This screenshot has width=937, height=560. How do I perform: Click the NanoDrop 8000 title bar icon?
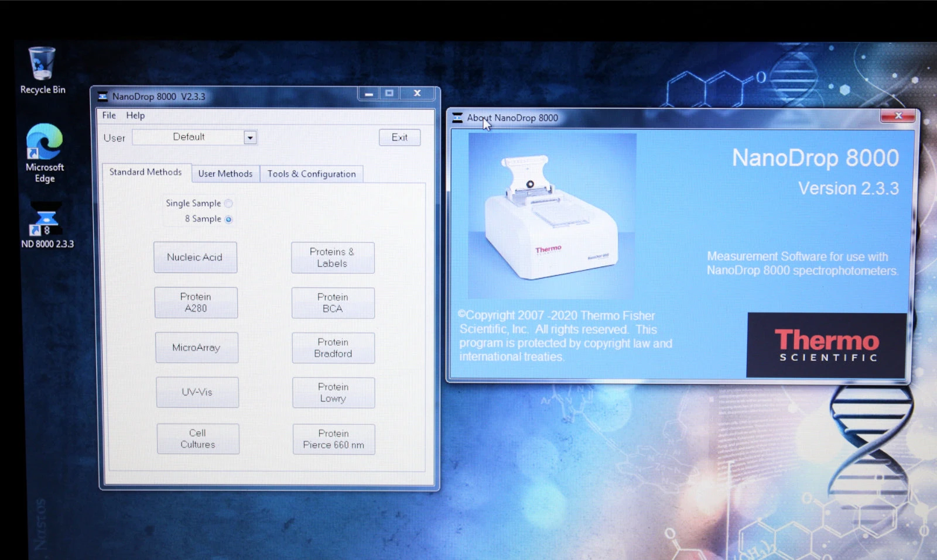pyautogui.click(x=103, y=97)
